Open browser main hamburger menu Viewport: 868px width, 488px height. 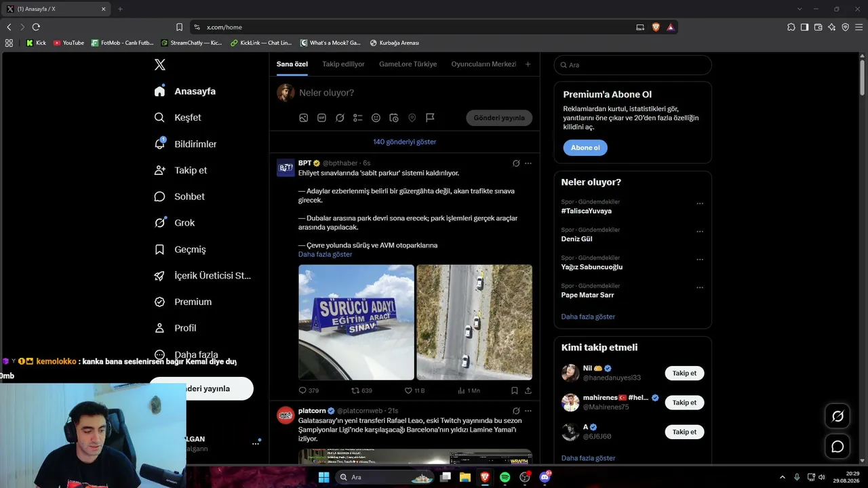click(859, 27)
